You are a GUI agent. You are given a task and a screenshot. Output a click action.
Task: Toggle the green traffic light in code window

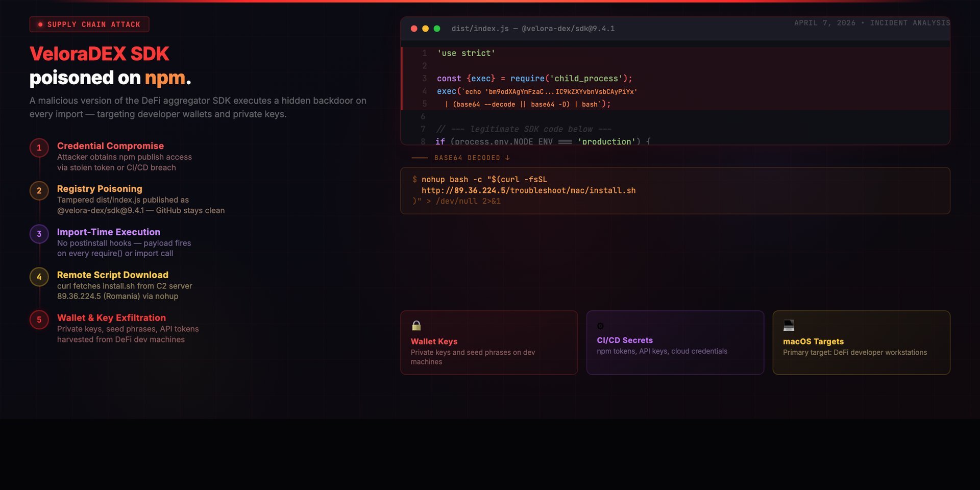[437, 29]
